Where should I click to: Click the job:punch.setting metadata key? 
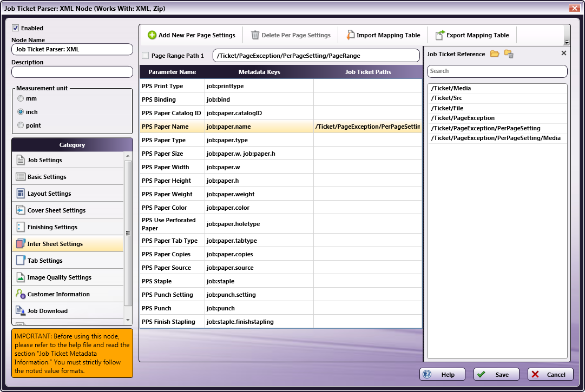pos(231,295)
